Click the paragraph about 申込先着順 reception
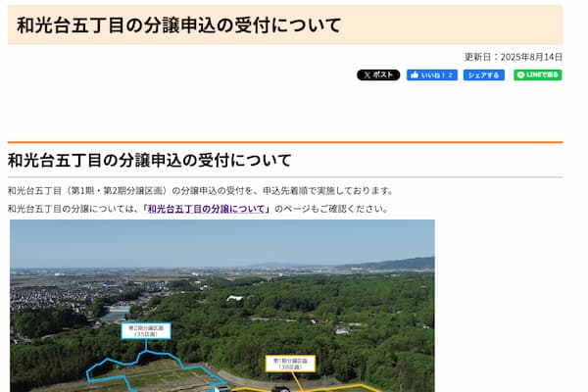588x392 pixels. [200, 190]
